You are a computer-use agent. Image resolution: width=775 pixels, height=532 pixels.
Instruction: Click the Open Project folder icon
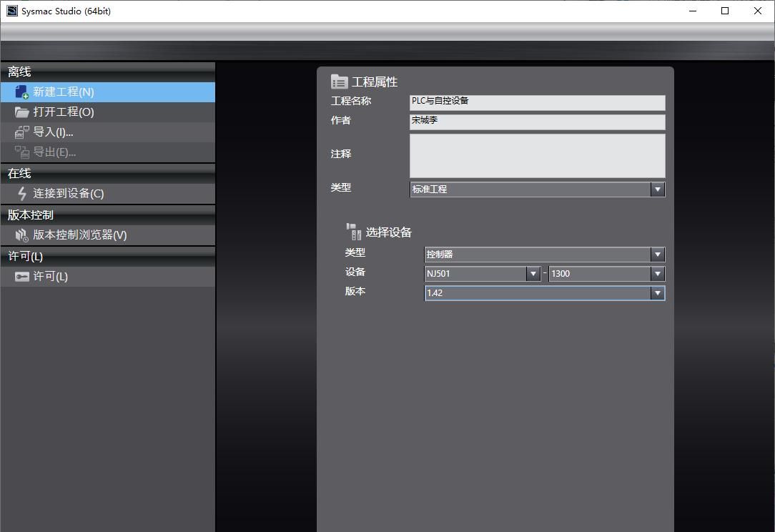coord(21,112)
